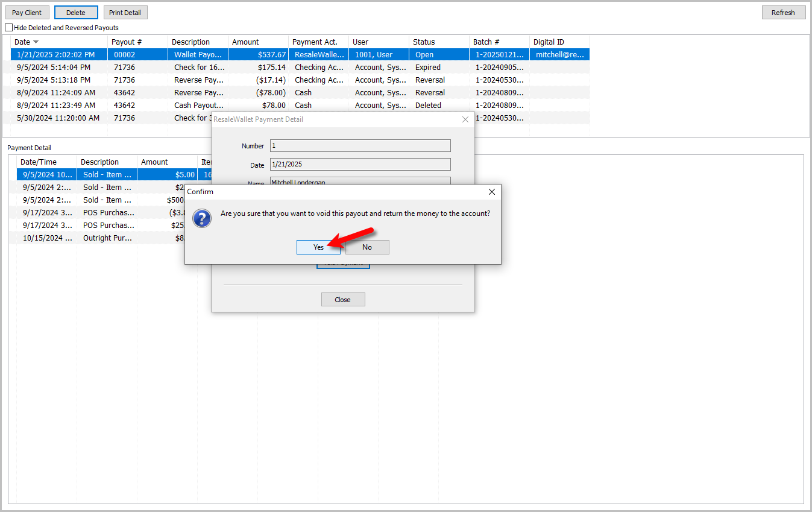Click the Open status cell
The image size is (812, 512).
(x=439, y=55)
